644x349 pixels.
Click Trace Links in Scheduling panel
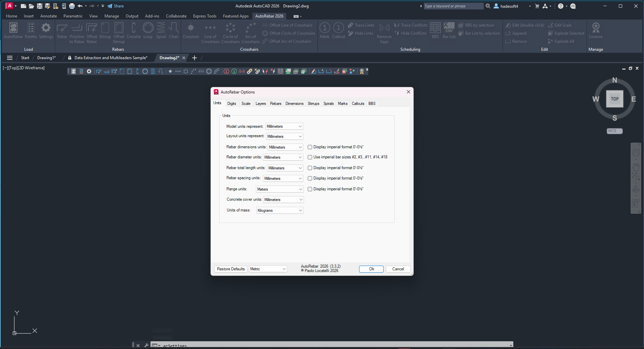click(361, 25)
